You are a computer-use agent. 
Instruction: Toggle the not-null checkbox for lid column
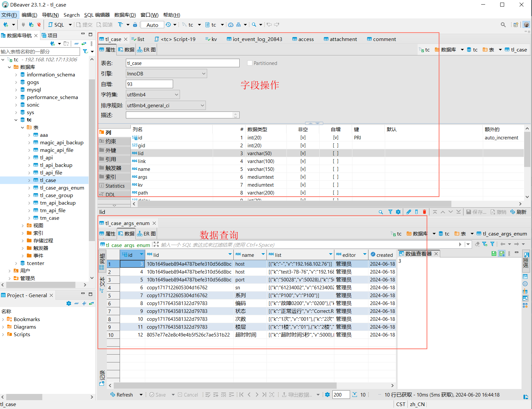[303, 153]
